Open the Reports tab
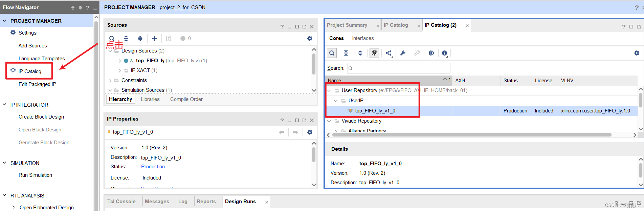This screenshot has width=644, height=211. (x=206, y=202)
